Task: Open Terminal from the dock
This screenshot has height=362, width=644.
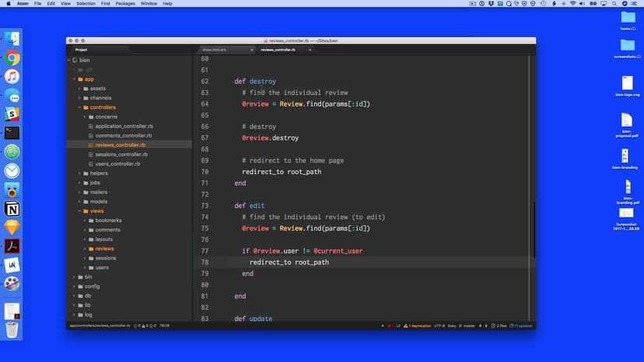Action: (12, 133)
